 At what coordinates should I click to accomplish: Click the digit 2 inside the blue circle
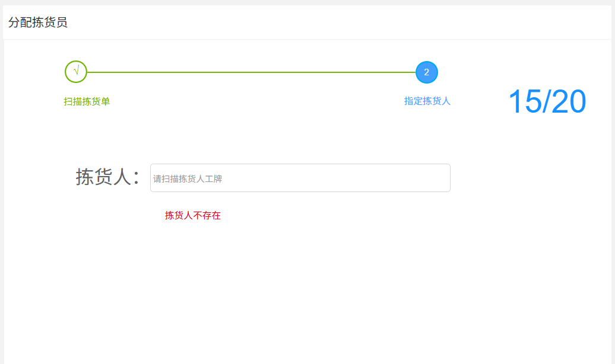point(427,72)
